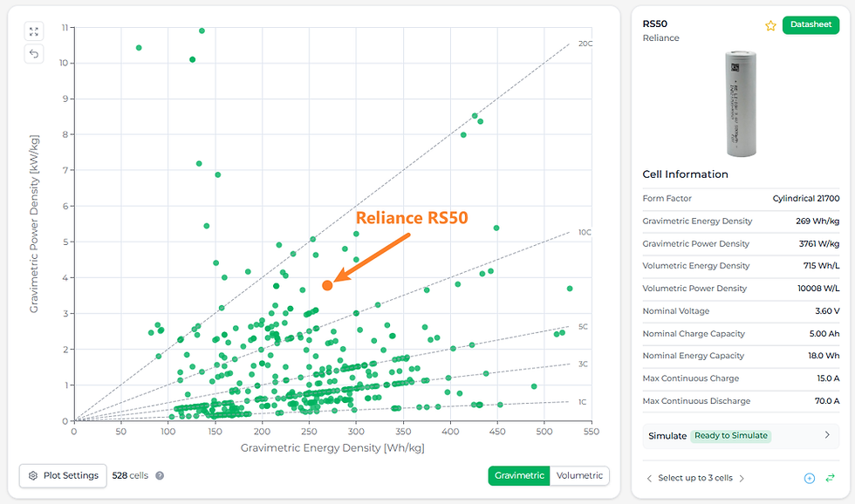Click the '15.0 A' max charge value
This screenshot has height=504, width=855.
click(828, 378)
